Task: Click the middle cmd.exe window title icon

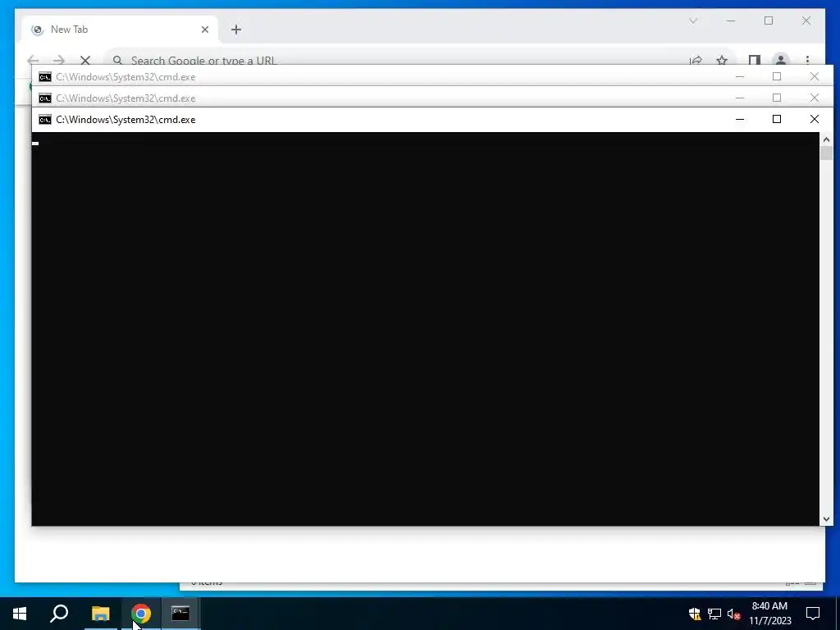Action: pos(45,98)
